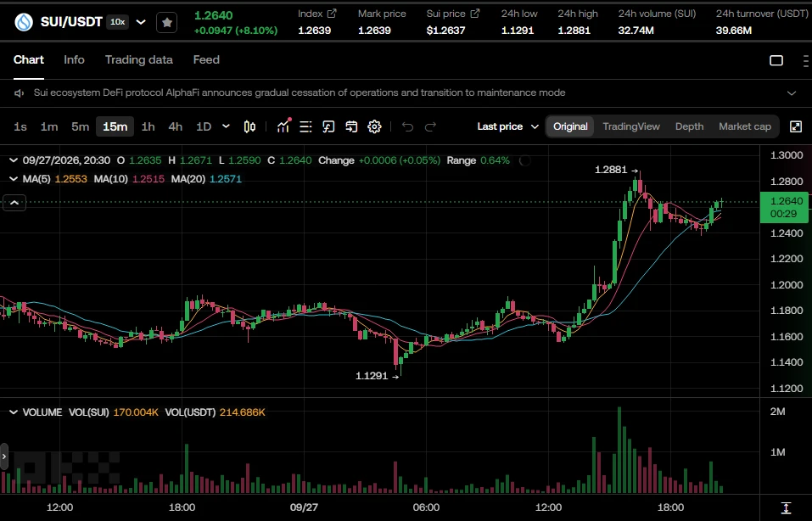Select the 1D timeframe

point(204,126)
